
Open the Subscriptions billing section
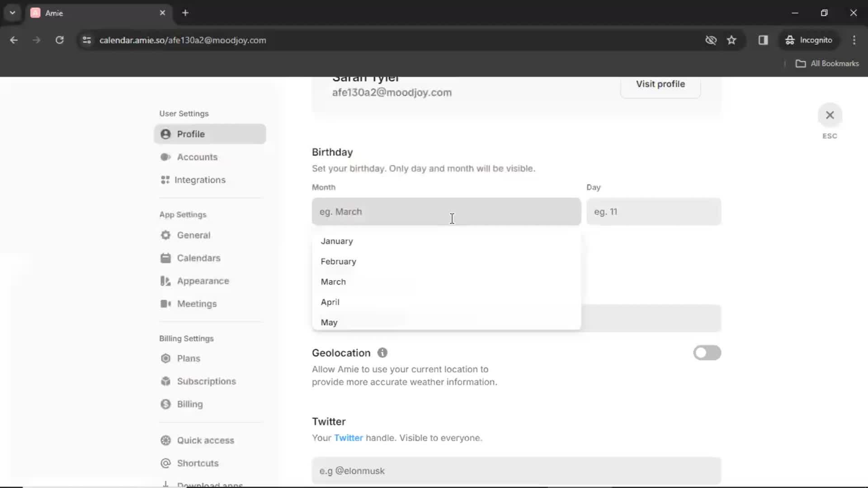tap(206, 381)
